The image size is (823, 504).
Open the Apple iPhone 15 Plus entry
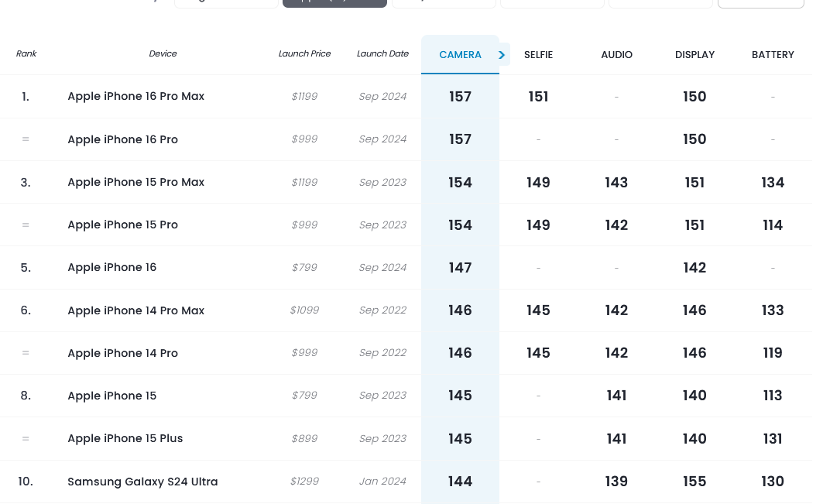click(125, 438)
